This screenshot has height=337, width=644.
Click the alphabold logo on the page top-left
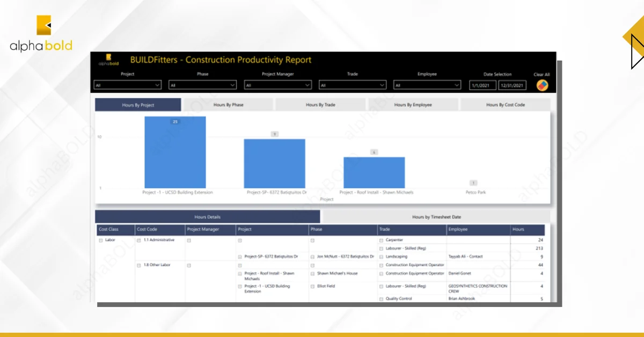[x=41, y=33]
